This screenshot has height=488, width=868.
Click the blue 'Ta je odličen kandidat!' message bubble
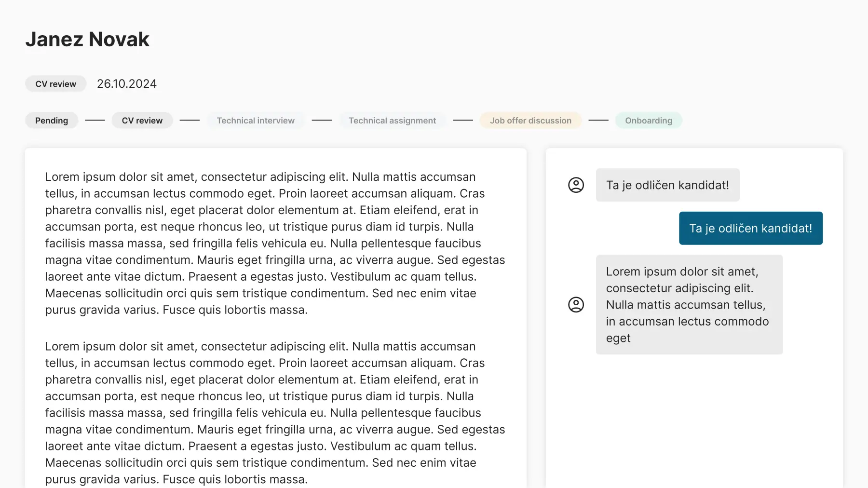pos(751,228)
